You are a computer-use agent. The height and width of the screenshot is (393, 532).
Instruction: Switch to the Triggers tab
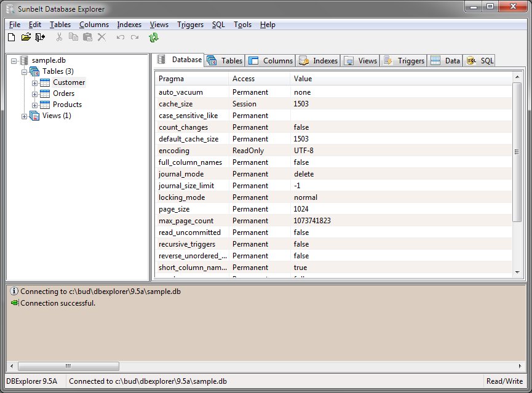pyautogui.click(x=403, y=61)
